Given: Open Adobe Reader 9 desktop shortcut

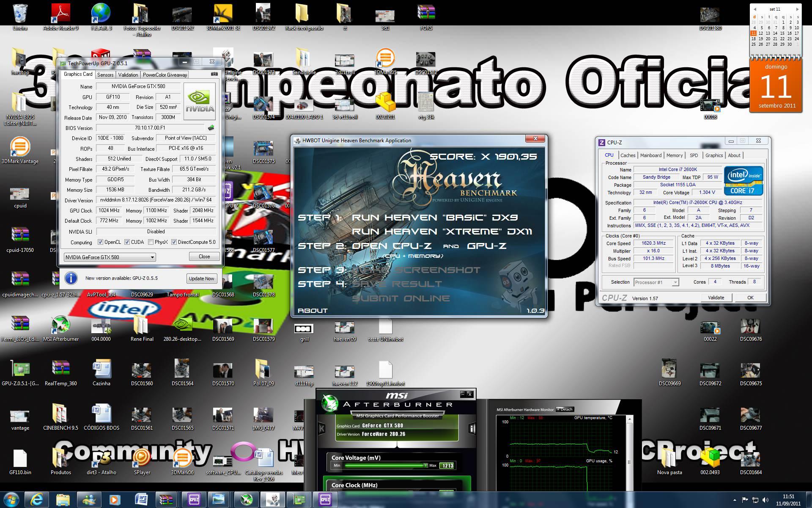Looking at the screenshot, I should pyautogui.click(x=60, y=17).
